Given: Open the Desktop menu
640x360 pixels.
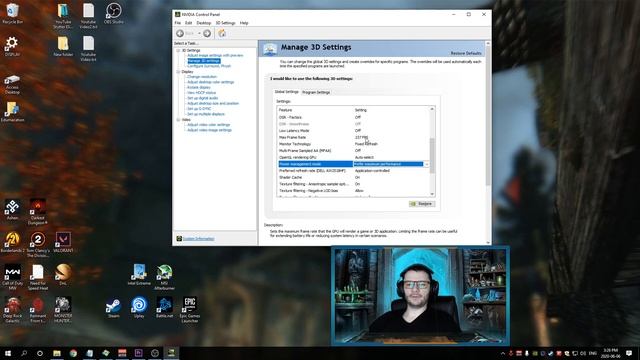Looking at the screenshot, I should click(204, 23).
